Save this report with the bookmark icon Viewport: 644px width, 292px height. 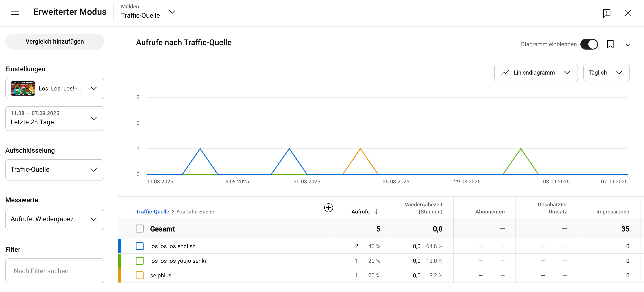click(610, 44)
